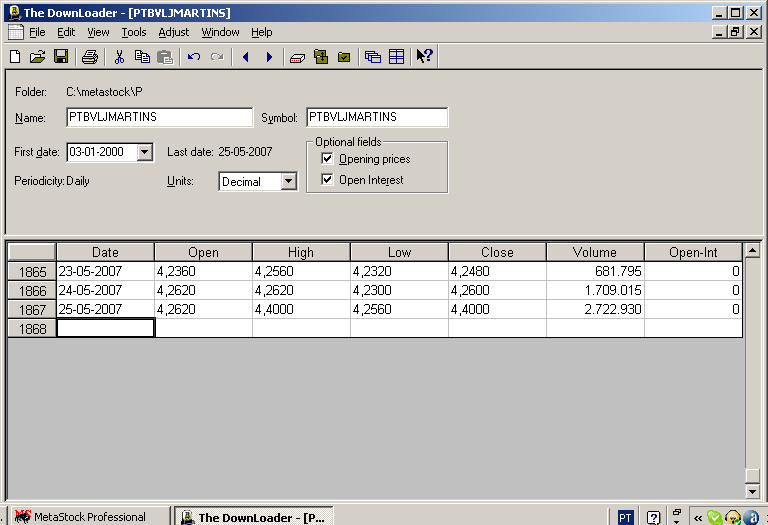Click the context help arrow icon
Image resolution: width=768 pixels, height=525 pixels.
424,57
